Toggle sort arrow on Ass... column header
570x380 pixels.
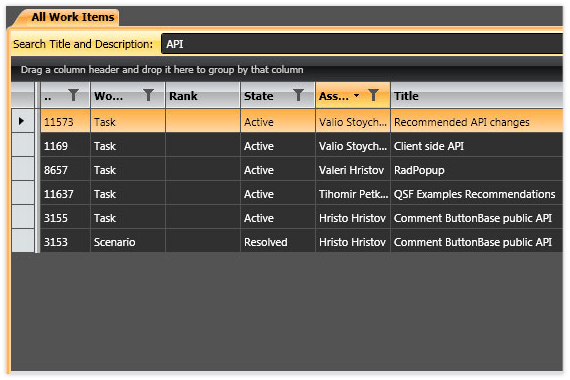[x=357, y=95]
